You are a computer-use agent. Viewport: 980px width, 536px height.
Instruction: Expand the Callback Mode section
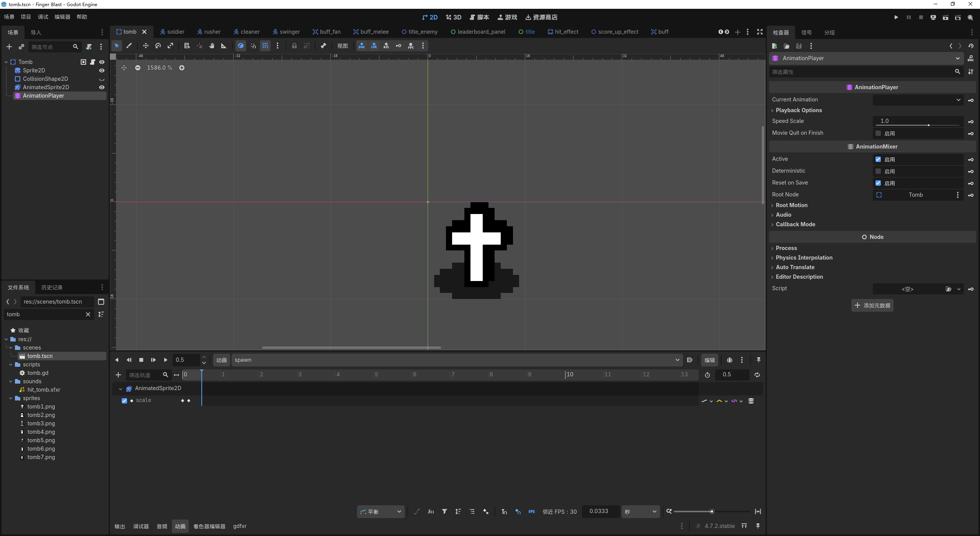(795, 224)
